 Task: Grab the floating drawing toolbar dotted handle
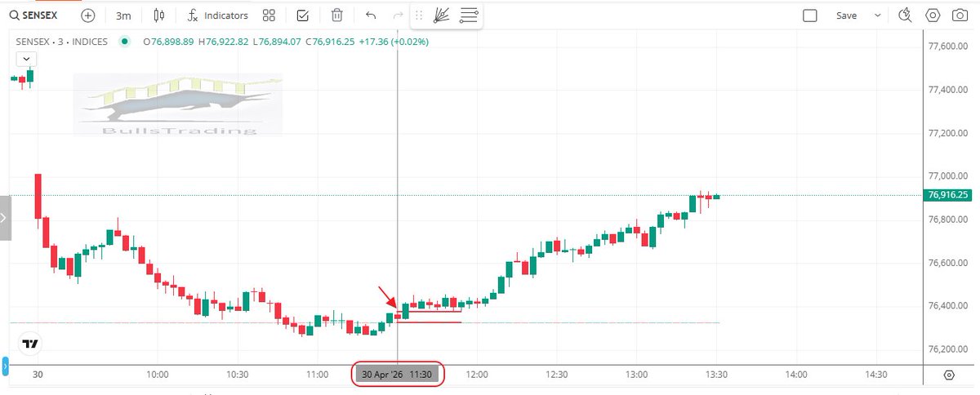point(419,16)
